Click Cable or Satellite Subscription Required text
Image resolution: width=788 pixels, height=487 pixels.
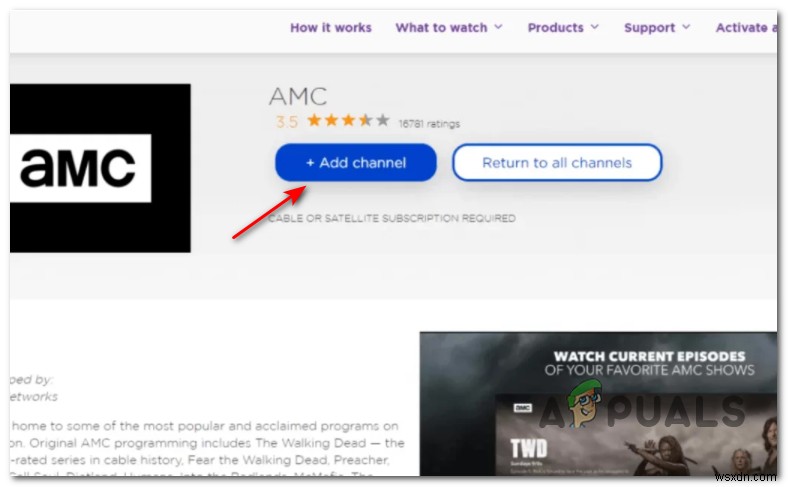[392, 218]
